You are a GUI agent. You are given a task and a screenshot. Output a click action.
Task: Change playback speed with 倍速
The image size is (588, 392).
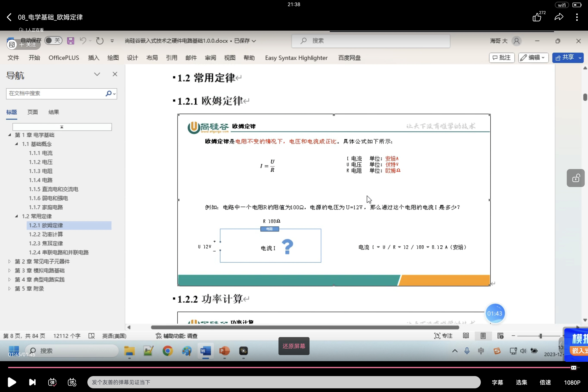pos(545,382)
